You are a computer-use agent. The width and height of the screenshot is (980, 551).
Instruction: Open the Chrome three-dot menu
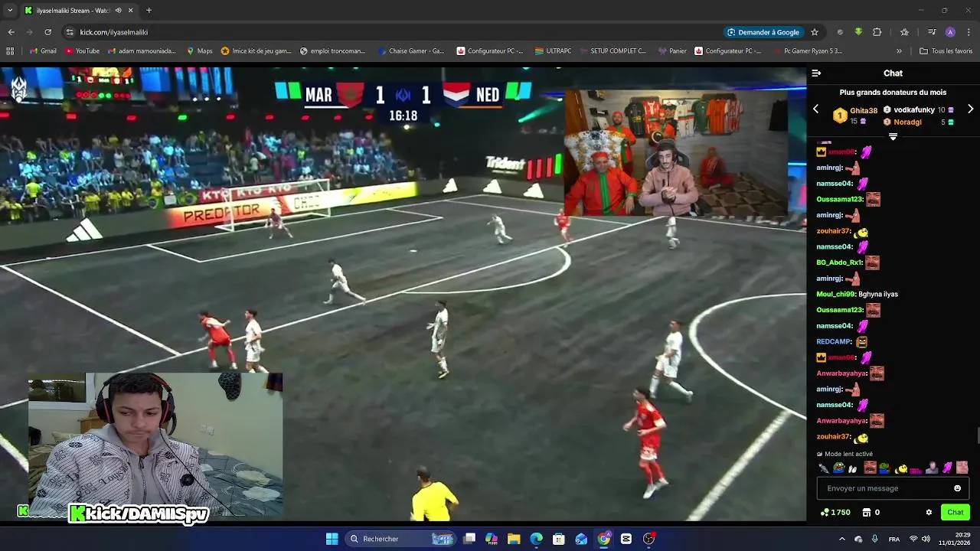(969, 32)
